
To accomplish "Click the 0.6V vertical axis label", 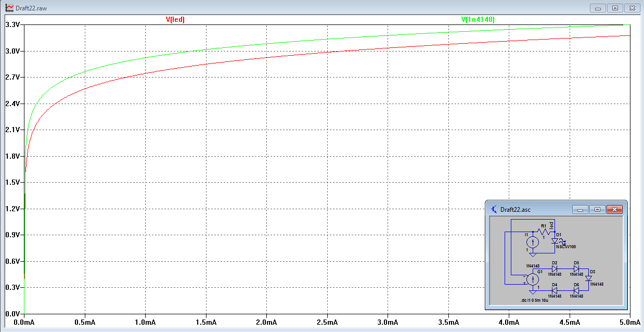I will click(x=12, y=261).
